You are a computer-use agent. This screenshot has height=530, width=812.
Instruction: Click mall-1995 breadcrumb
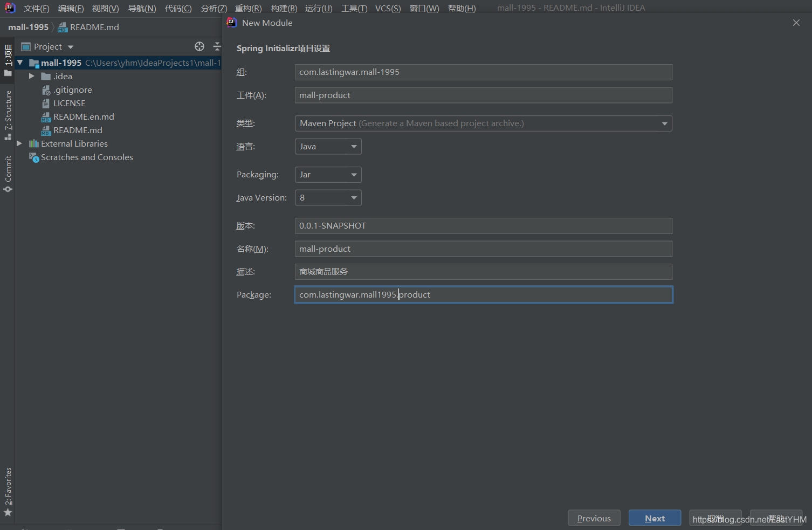pos(28,27)
